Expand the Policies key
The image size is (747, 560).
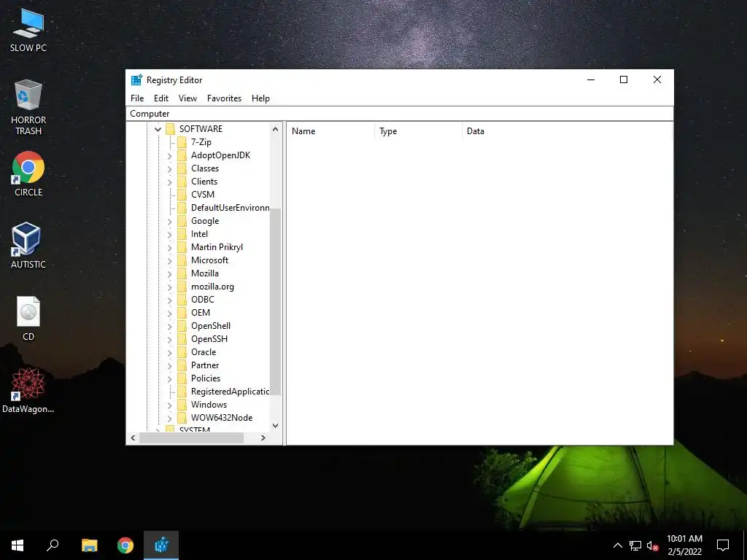pos(169,378)
